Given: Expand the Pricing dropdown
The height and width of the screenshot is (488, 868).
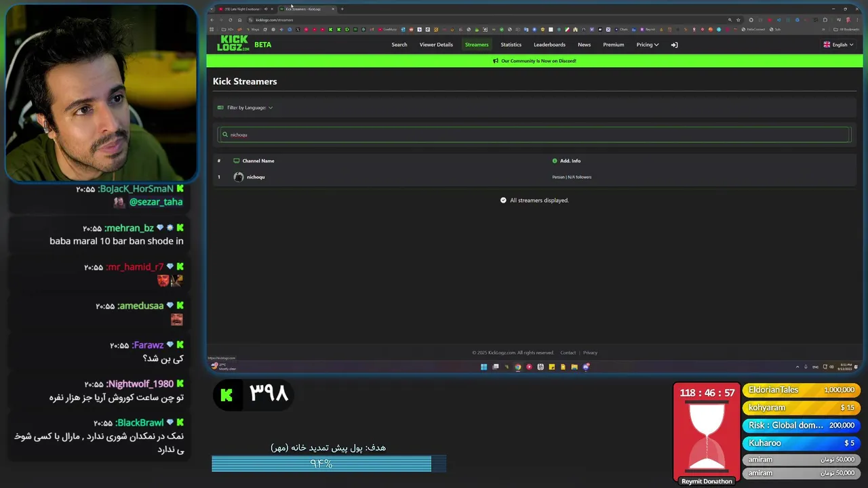Looking at the screenshot, I should click(x=648, y=45).
